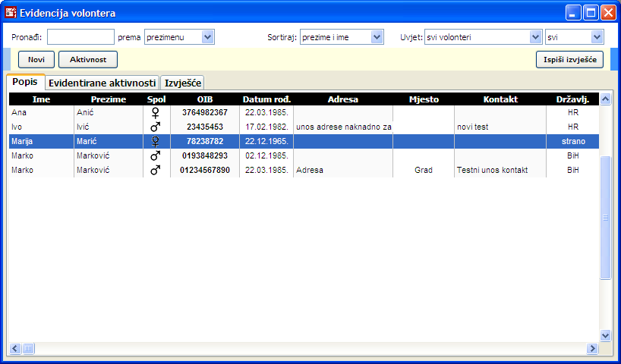The image size is (621, 364).
Task: Click the male icon beside OIB 01234567890
Action: (x=155, y=170)
